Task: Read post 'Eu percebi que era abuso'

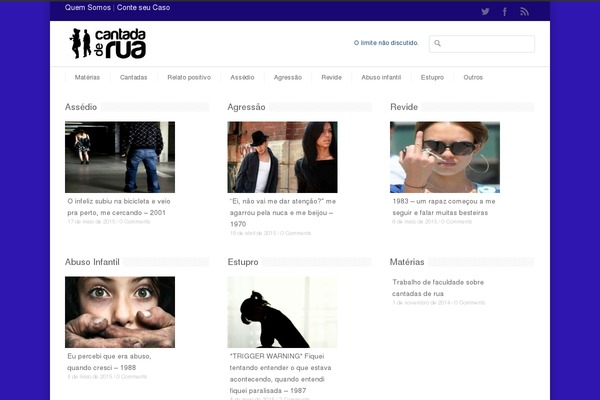Action: tap(109, 362)
